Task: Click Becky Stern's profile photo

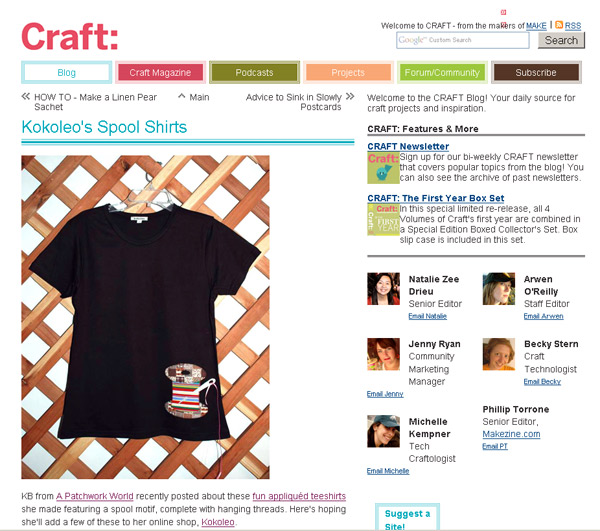Action: [x=499, y=354]
